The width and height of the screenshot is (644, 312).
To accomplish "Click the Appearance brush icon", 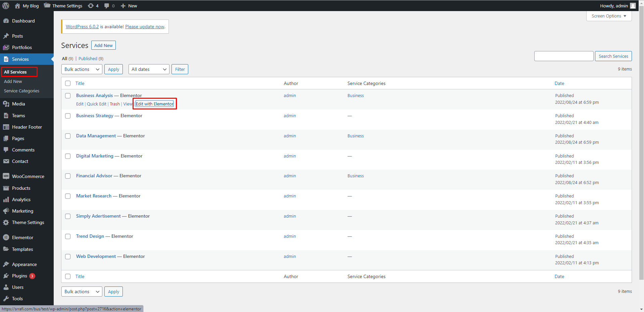I will pyautogui.click(x=6, y=264).
